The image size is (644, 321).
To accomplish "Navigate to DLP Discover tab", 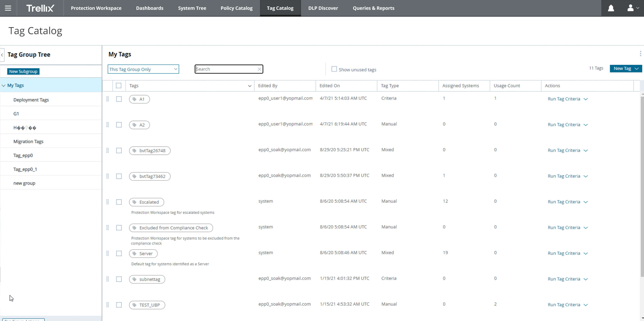I will [323, 8].
